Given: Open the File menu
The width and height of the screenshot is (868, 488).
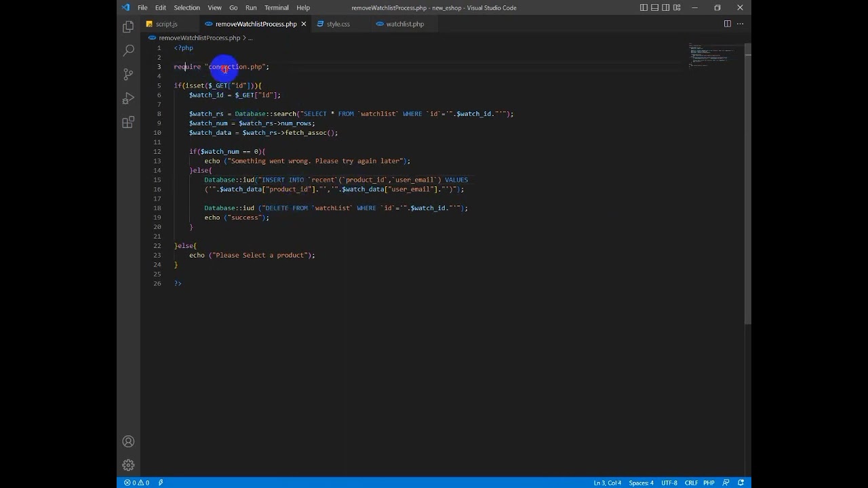Looking at the screenshot, I should [142, 7].
